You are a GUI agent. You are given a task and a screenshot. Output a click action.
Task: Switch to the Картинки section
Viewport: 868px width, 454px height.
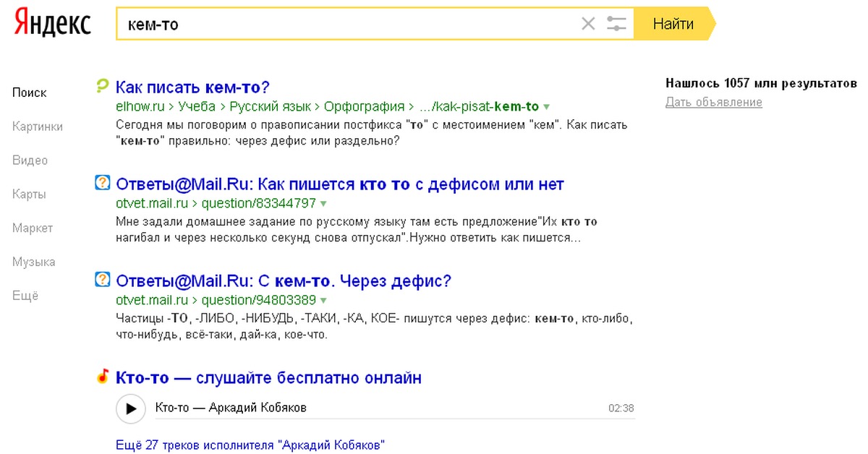(38, 127)
